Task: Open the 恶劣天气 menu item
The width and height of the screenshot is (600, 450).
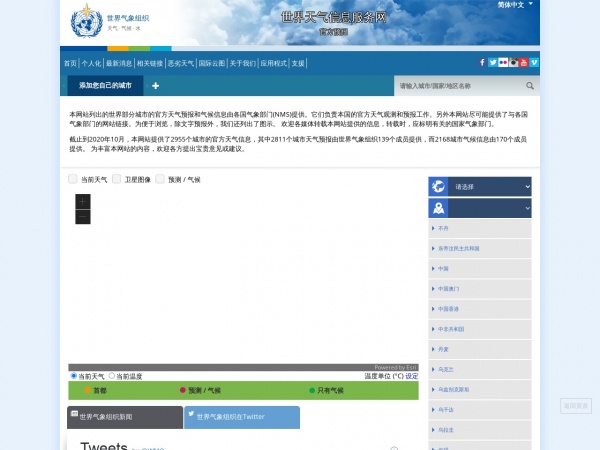Action: [181, 64]
